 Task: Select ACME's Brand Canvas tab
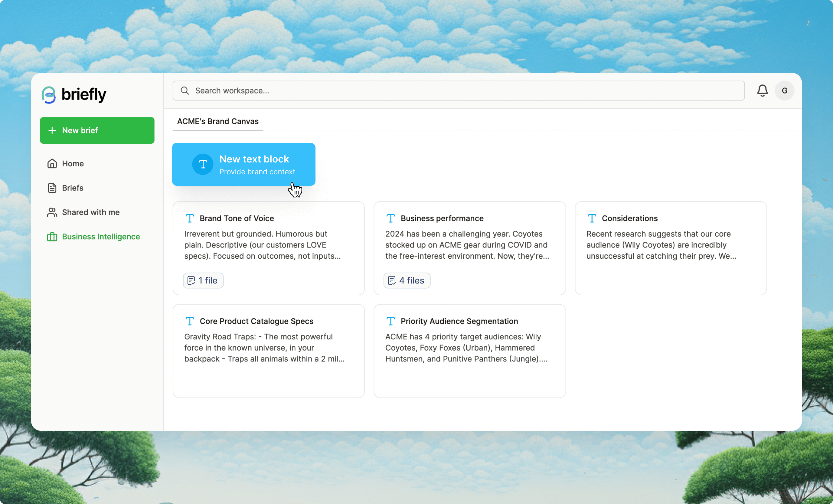(218, 121)
